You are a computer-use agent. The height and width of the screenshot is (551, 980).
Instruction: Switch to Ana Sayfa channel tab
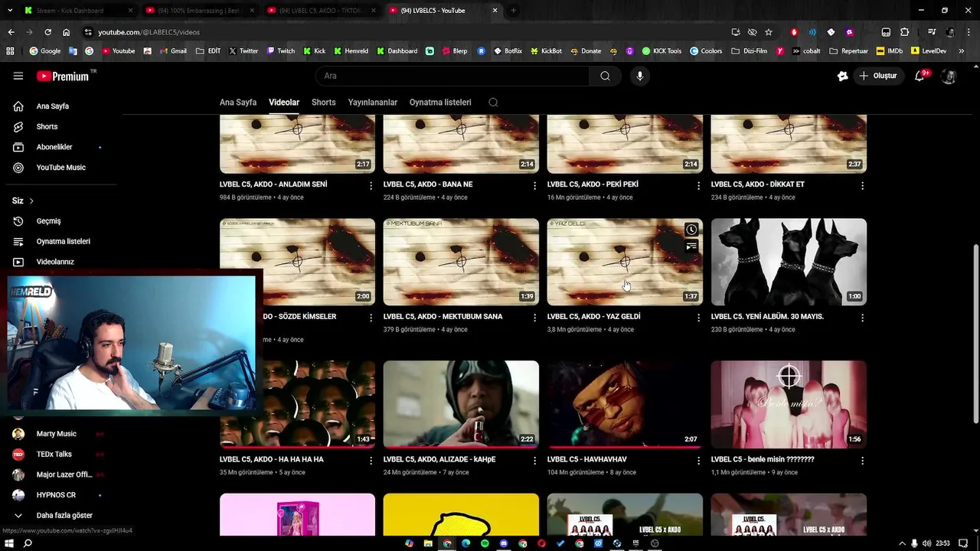[x=238, y=103]
